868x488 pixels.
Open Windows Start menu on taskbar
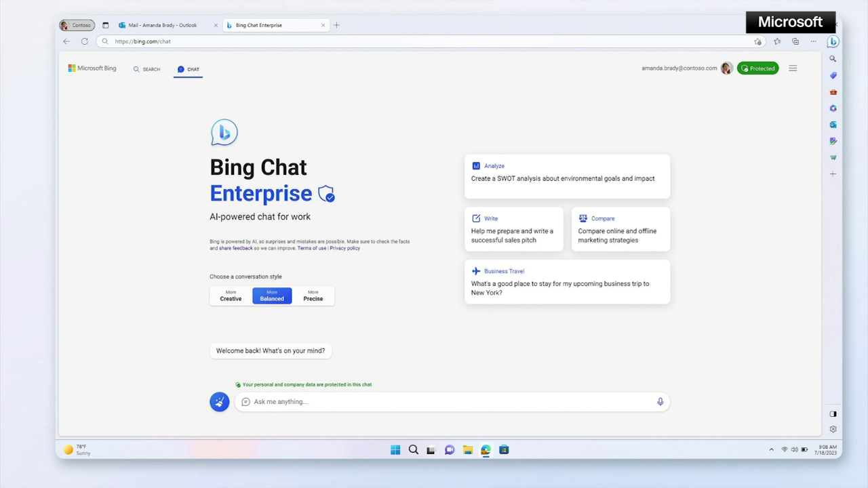(395, 449)
